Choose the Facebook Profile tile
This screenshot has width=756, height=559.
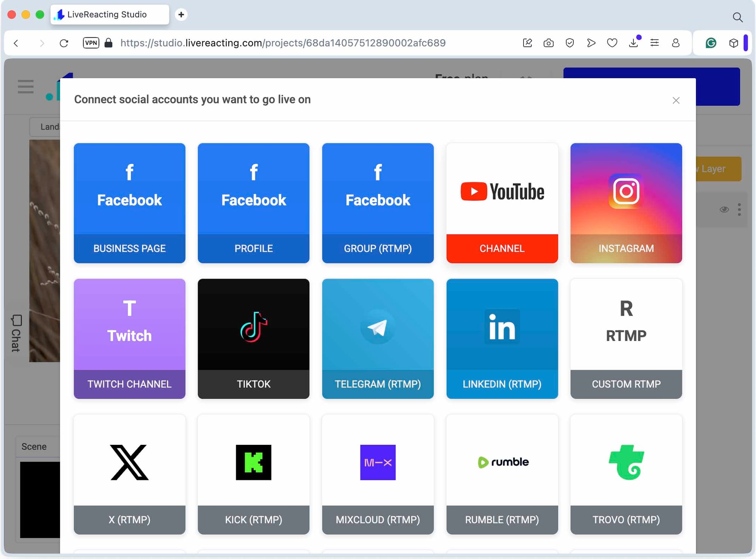[x=253, y=203]
